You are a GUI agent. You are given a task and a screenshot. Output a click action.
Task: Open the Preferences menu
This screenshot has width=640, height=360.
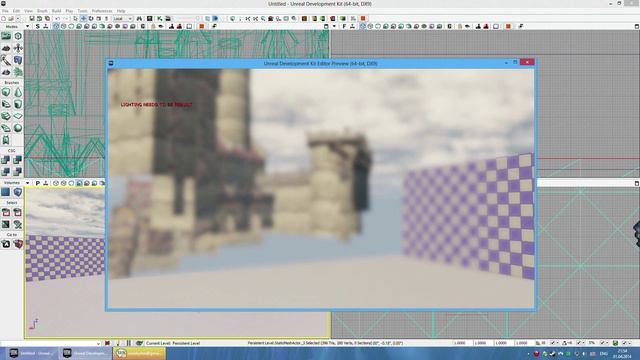click(x=102, y=11)
